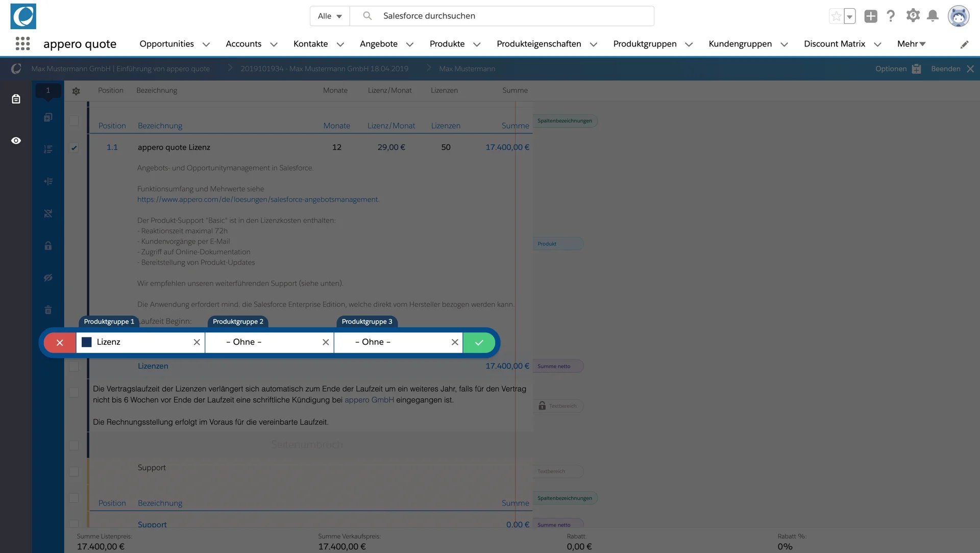Expand the Accounts nav chevron
The width and height of the screenshot is (980, 553).
pos(274,44)
